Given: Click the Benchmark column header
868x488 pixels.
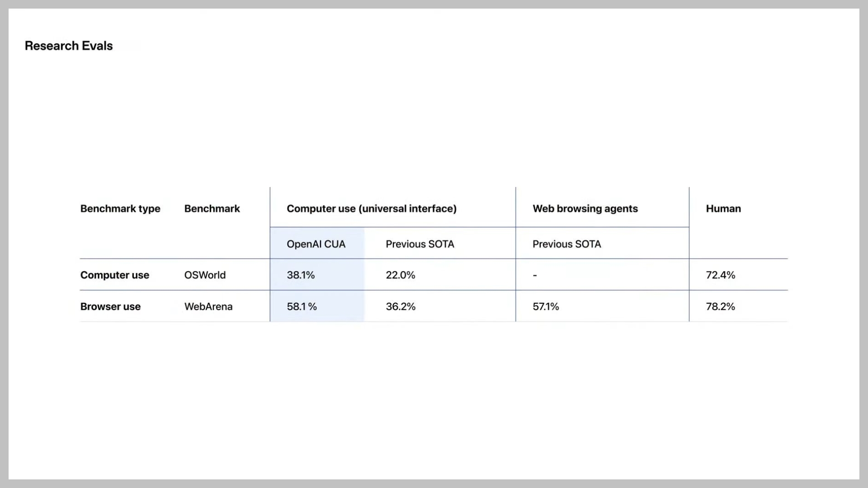Looking at the screenshot, I should tap(212, 208).
